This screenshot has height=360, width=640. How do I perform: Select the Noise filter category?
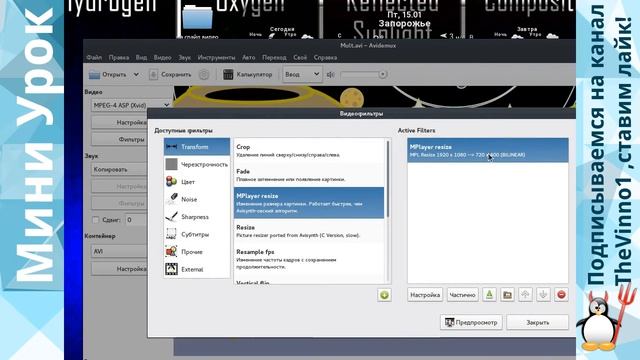197,199
